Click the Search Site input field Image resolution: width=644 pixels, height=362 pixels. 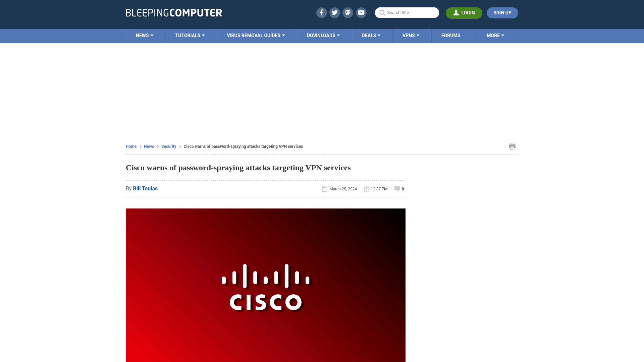pos(407,12)
